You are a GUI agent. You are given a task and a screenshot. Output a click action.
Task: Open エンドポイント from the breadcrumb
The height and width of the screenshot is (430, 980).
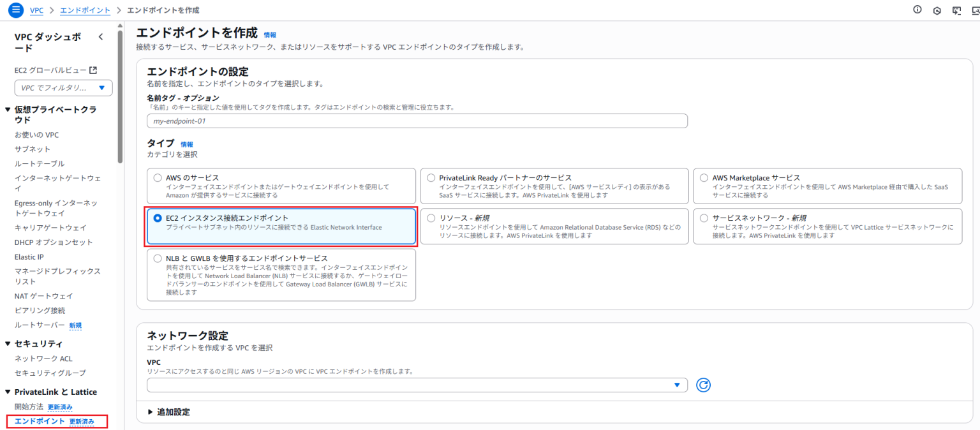(85, 10)
